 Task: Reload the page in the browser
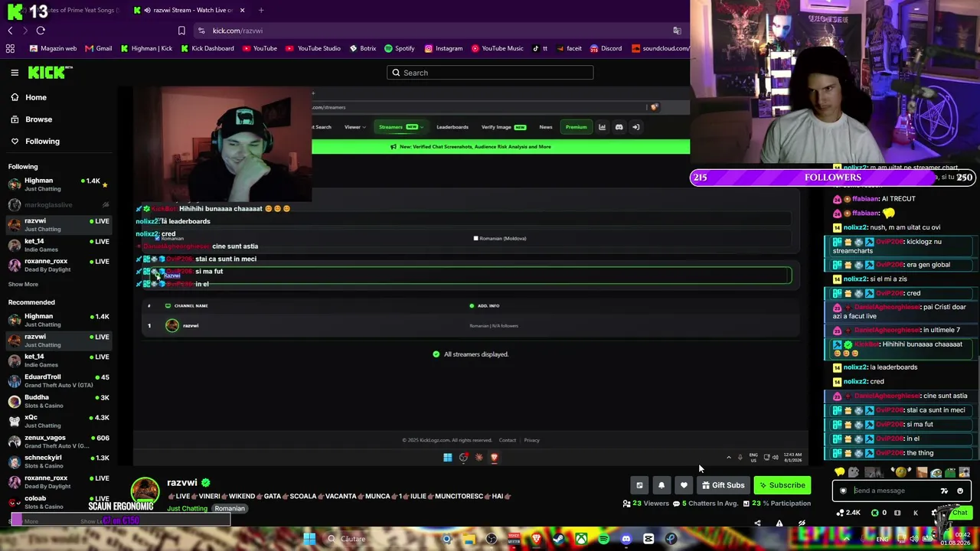click(x=41, y=31)
